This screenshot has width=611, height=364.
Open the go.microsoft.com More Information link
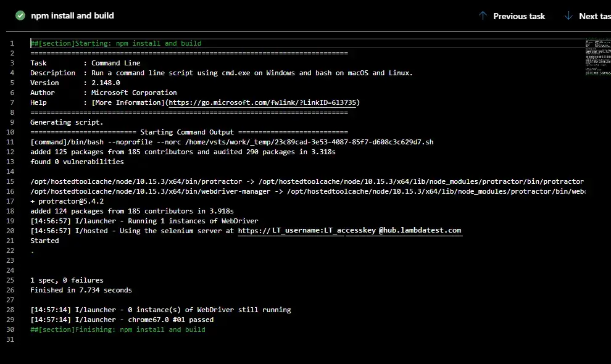(263, 102)
